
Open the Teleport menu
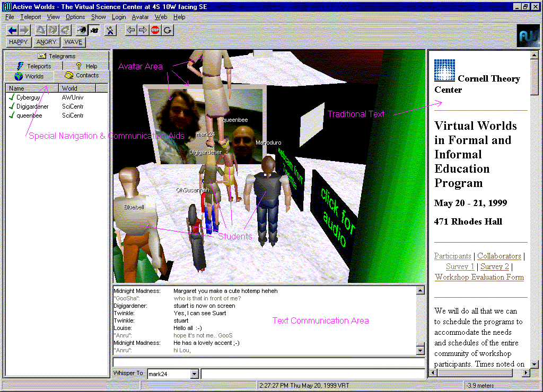click(x=30, y=17)
